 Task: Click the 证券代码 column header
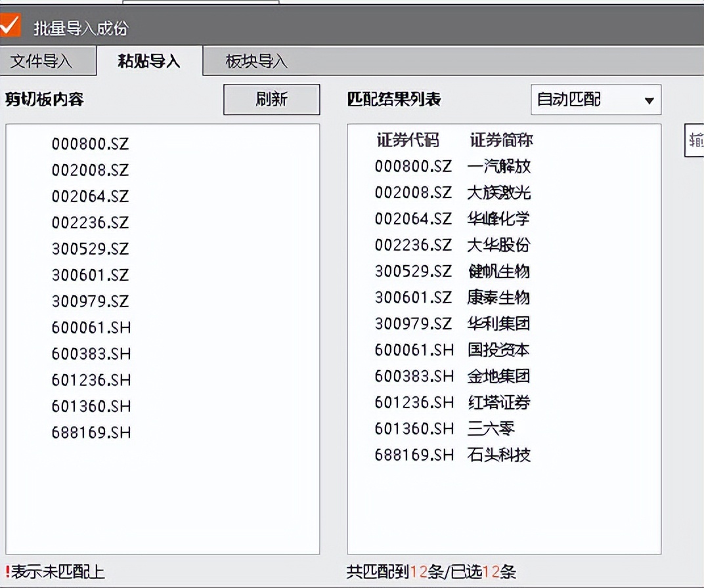[x=409, y=140]
